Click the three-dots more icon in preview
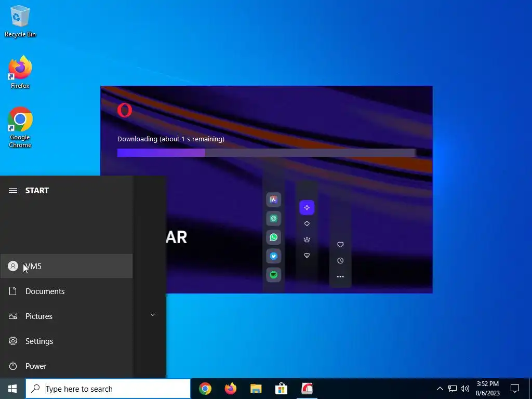This screenshot has width=532, height=399. coord(340,276)
